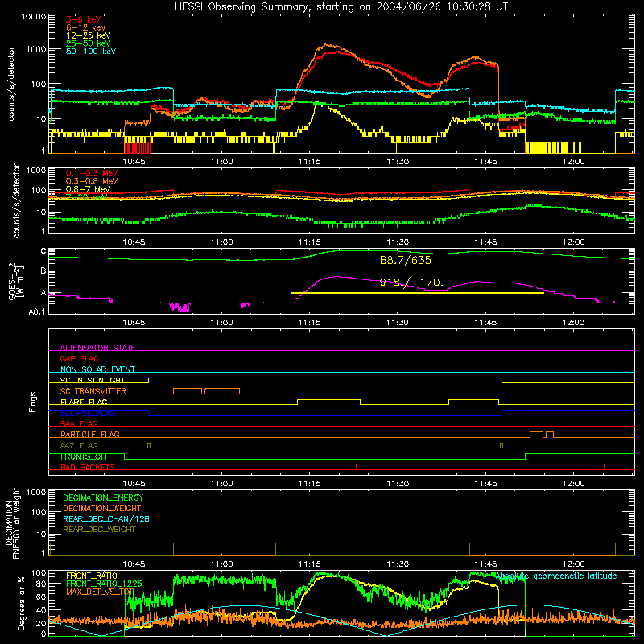Select the green 25-50 keV legend label
Viewport: 644px width, 644px height.
(89, 43)
